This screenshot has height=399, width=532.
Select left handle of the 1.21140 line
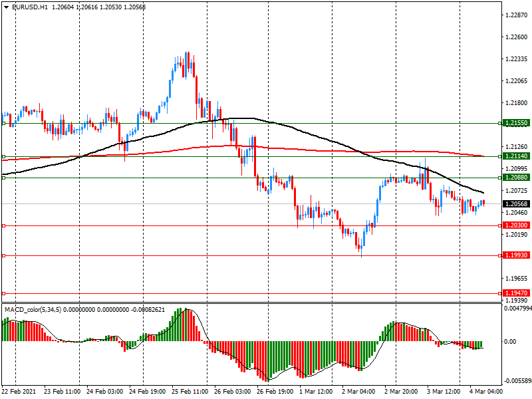point(3,156)
